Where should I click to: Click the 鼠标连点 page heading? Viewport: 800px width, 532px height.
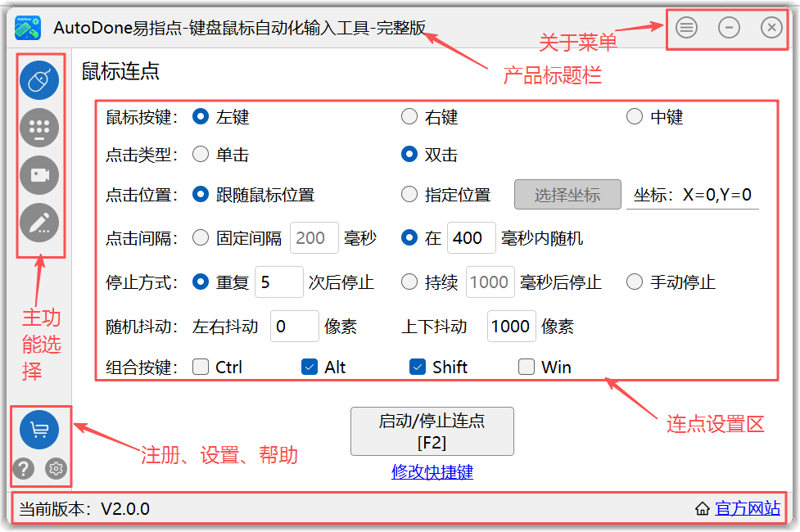(x=120, y=71)
